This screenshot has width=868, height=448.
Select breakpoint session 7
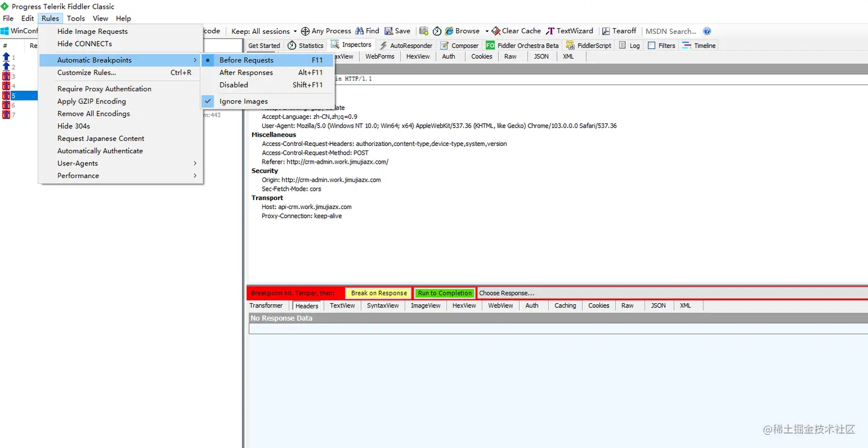tap(19, 115)
